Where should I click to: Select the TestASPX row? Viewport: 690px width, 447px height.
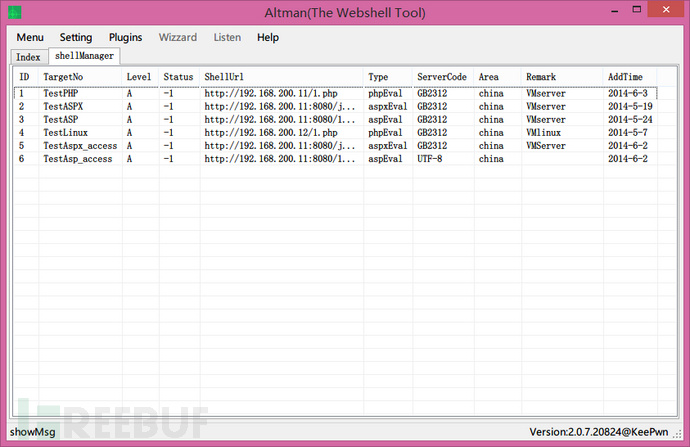[x=335, y=106]
